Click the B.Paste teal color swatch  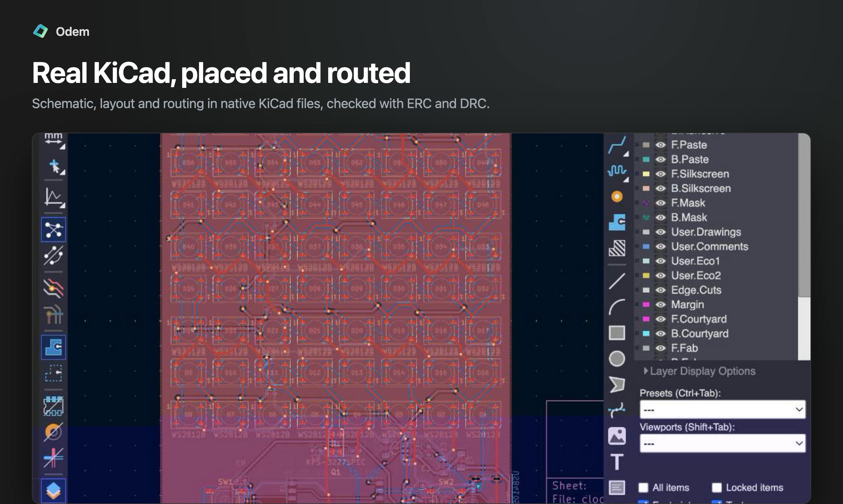[x=646, y=159]
